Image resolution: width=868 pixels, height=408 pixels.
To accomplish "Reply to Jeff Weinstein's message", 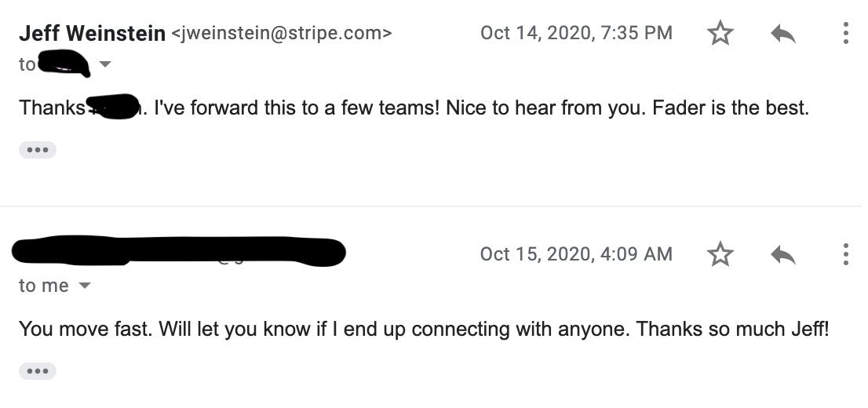I will (x=782, y=34).
